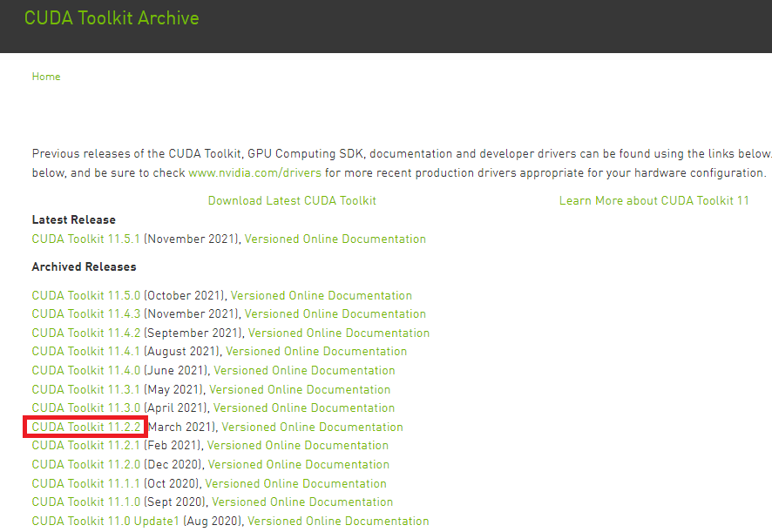
Task: Select CUDA Toolkit 11.3.1 link
Action: (x=85, y=390)
